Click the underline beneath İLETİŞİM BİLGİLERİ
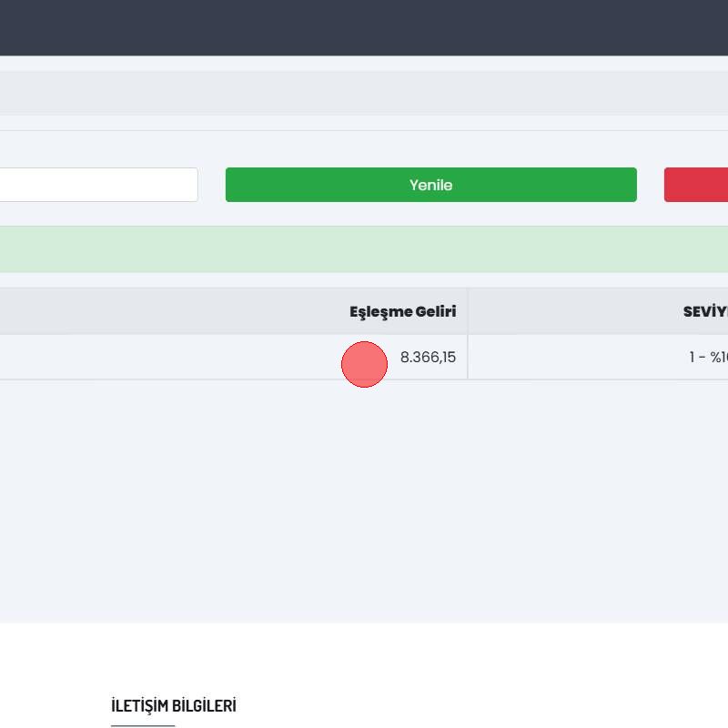The width and height of the screenshot is (728, 728). 143,725
